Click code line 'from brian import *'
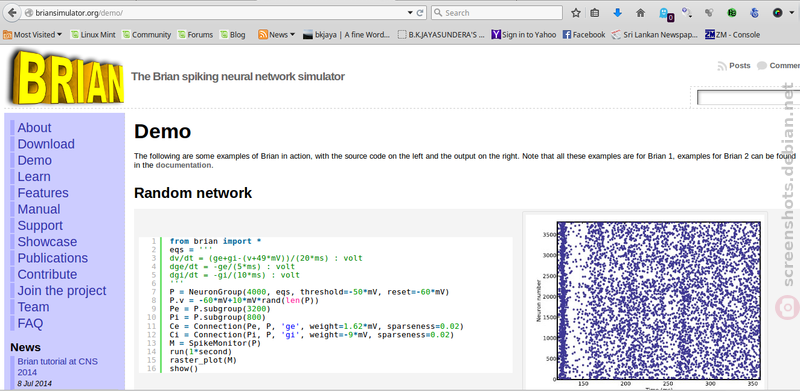 (x=215, y=241)
